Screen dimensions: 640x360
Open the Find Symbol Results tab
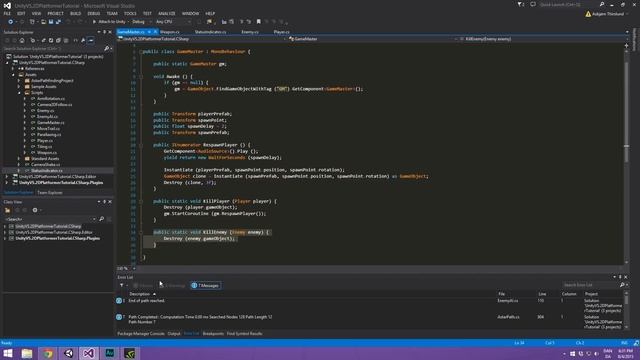[244, 334]
